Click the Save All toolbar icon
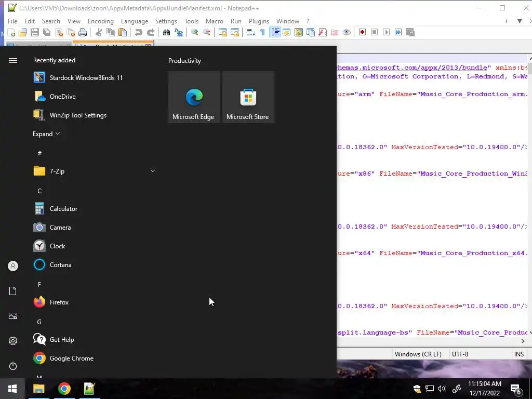The height and width of the screenshot is (399, 532). (47, 32)
